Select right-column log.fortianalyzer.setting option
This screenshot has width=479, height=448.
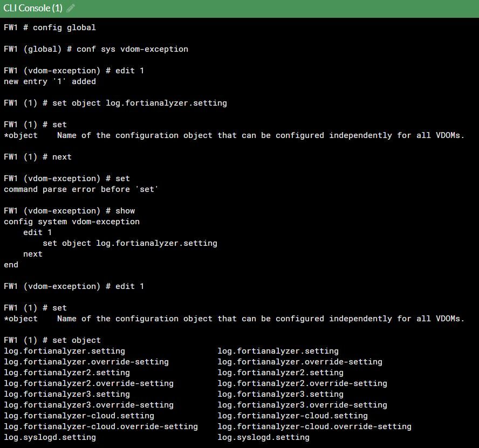pos(278,351)
